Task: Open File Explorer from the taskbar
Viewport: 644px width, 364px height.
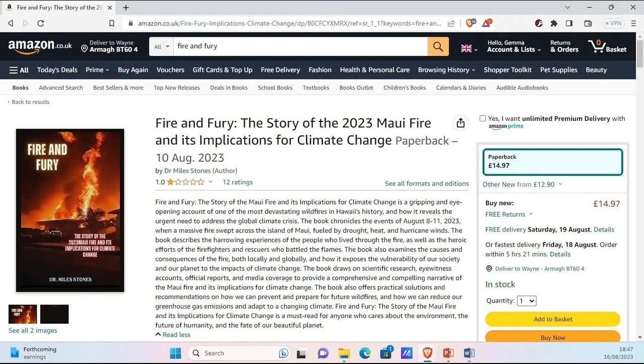Action: click(x=344, y=353)
